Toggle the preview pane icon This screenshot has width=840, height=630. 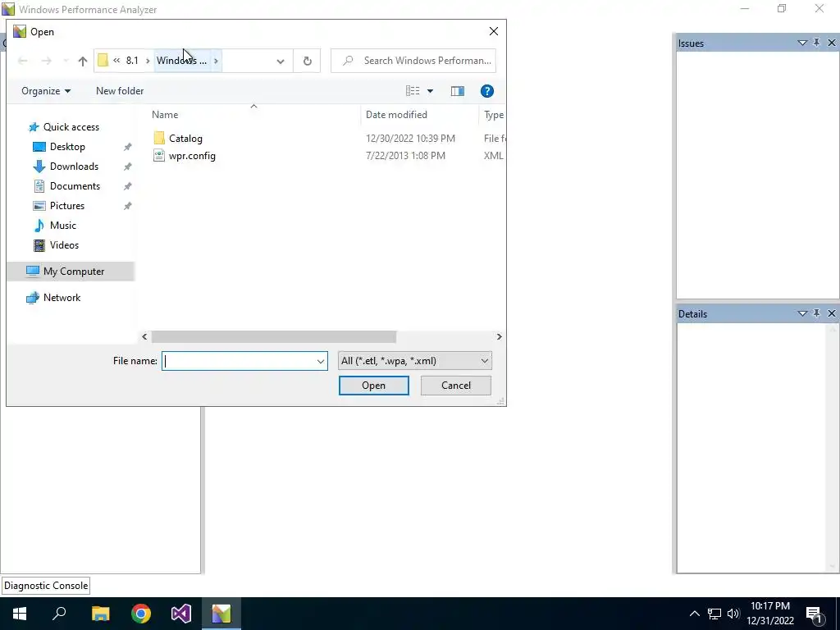coord(458,91)
